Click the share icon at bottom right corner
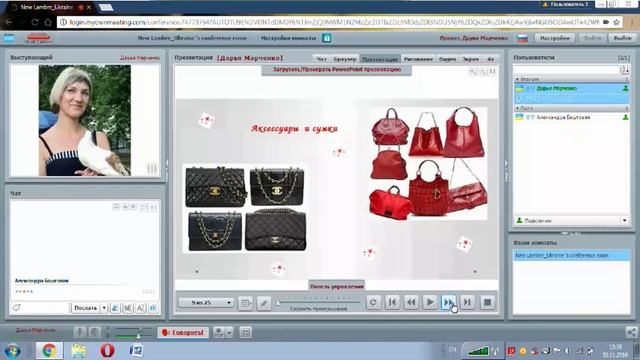Viewport: 640px width, 360px height. (x=631, y=332)
